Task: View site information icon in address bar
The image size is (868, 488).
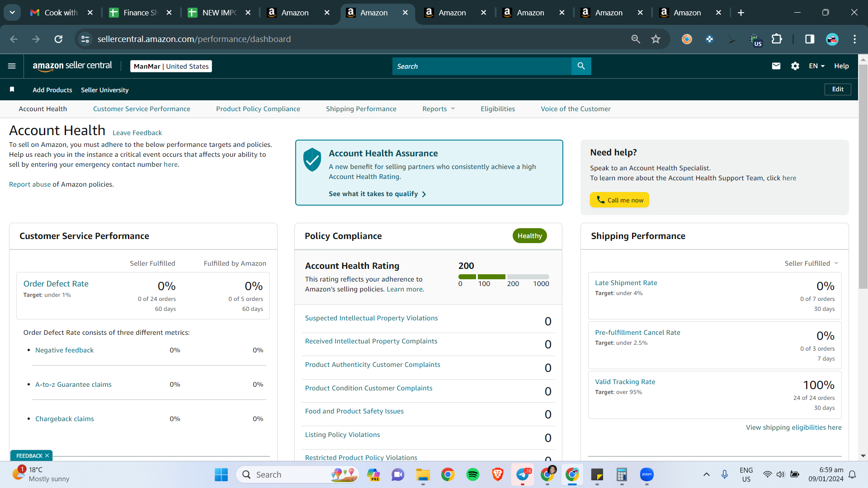Action: 85,39
